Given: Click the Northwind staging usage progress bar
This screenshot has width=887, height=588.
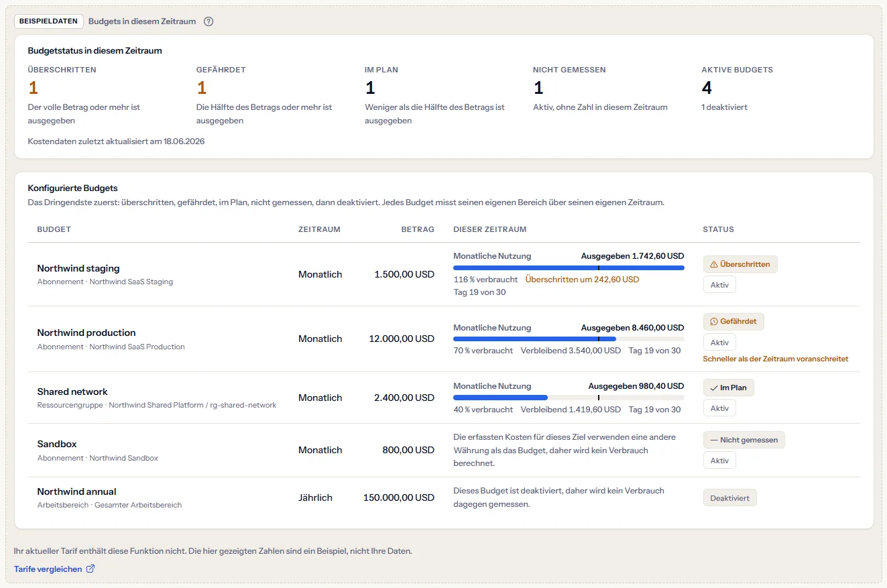Looking at the screenshot, I should click(569, 268).
